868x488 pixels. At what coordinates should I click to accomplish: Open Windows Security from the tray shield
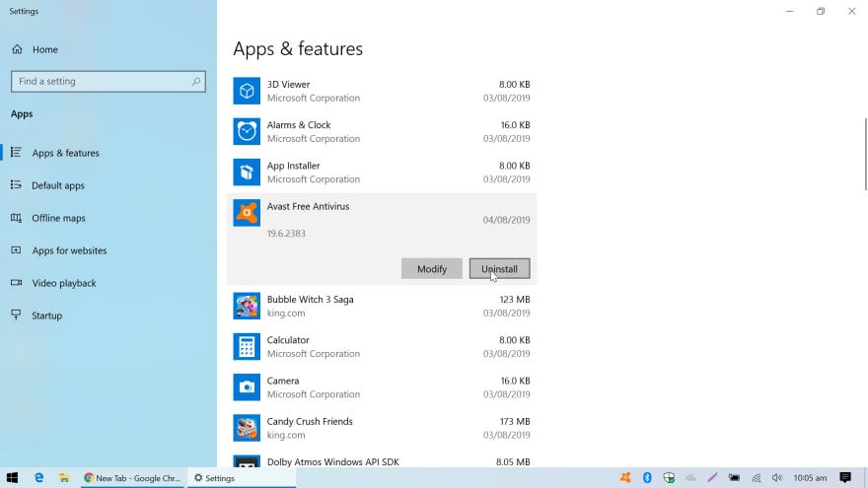tap(669, 477)
